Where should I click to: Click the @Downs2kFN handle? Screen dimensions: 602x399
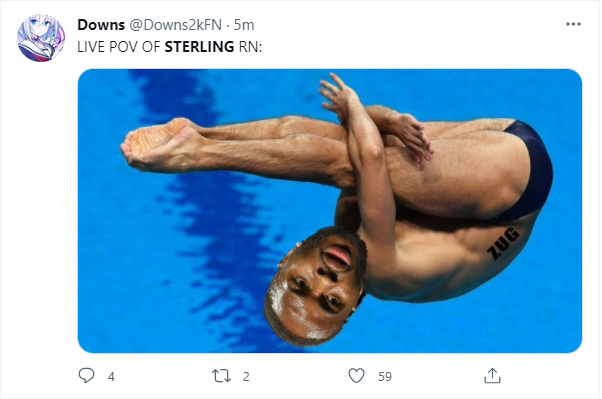tap(175, 25)
